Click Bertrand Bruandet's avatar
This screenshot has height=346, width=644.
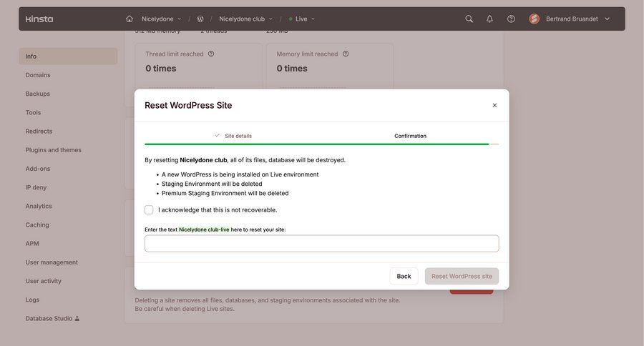coord(535,19)
